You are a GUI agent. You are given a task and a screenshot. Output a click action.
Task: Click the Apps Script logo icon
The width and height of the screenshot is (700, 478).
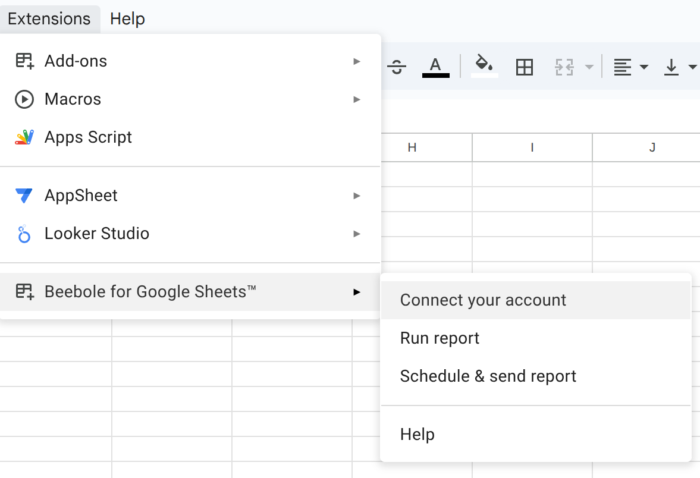point(24,137)
